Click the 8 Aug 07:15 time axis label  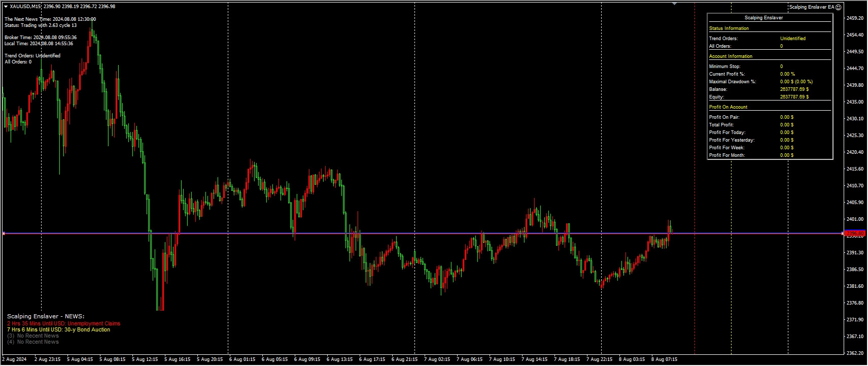point(664,359)
